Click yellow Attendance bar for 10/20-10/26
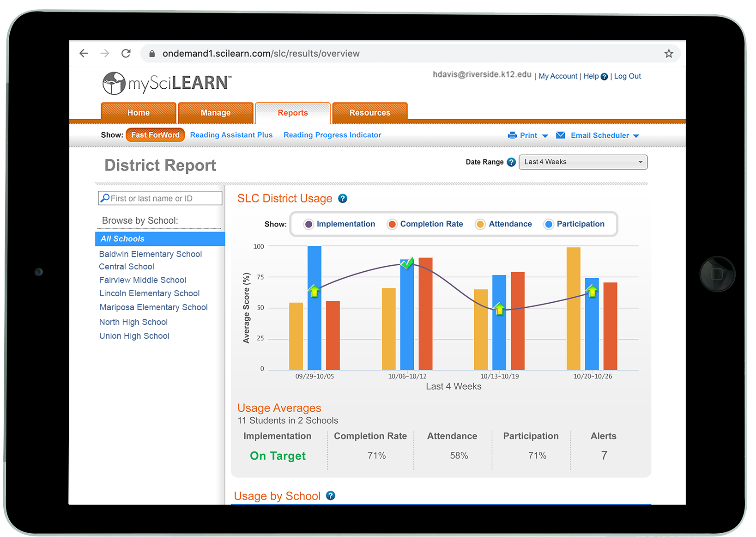The width and height of the screenshot is (756, 537). (x=574, y=309)
